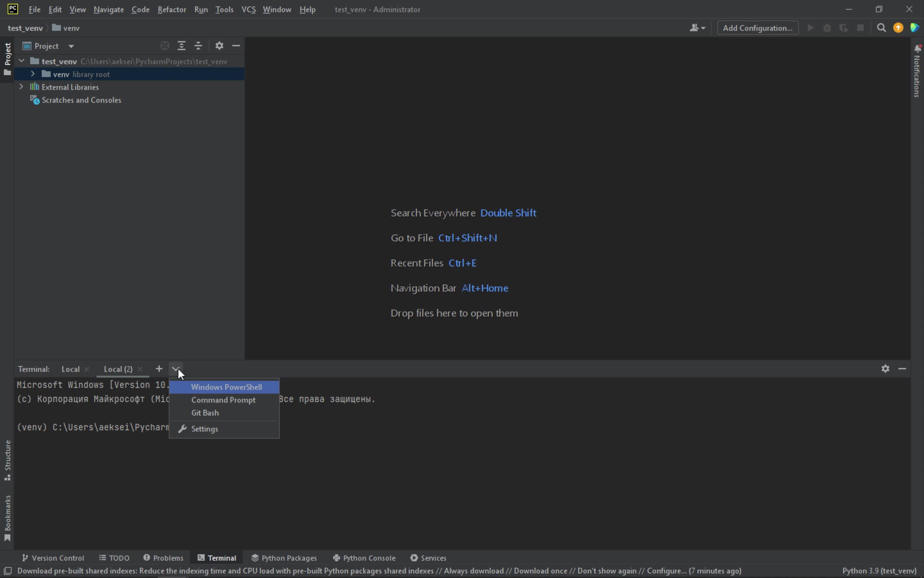
Task: Open Notifications sidebar panel
Action: tap(917, 72)
